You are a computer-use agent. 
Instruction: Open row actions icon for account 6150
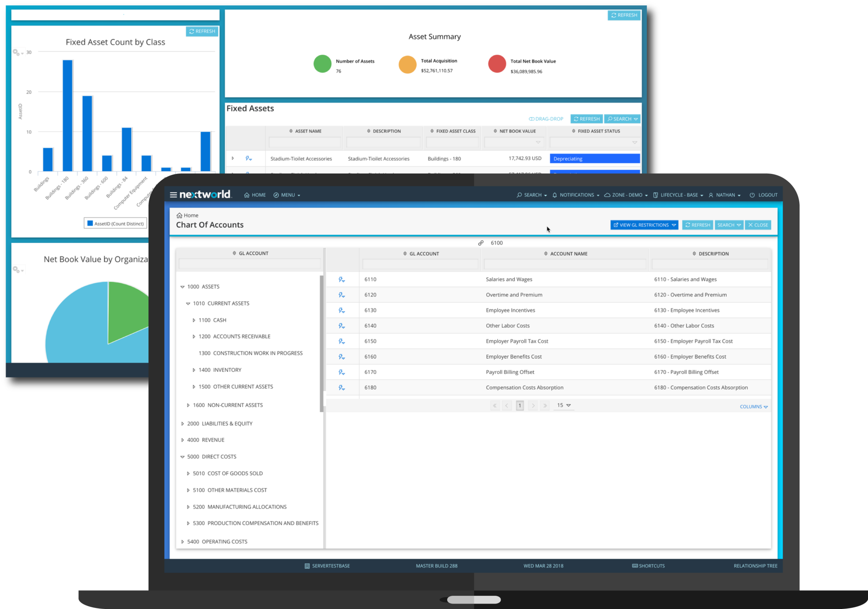tap(341, 341)
